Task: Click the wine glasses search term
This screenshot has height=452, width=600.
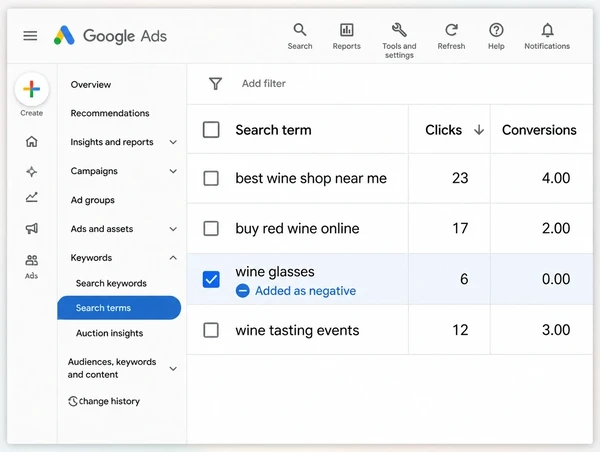Action: [x=275, y=272]
